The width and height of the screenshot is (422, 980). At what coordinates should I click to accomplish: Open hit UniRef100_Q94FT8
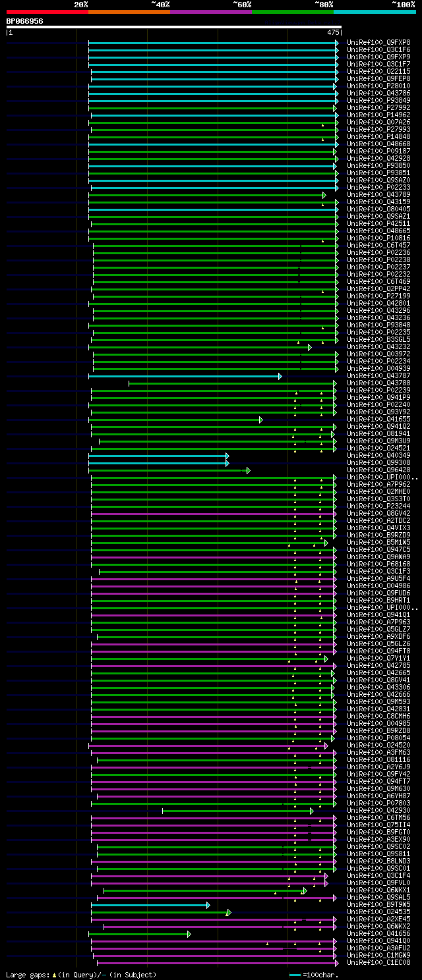click(378, 651)
